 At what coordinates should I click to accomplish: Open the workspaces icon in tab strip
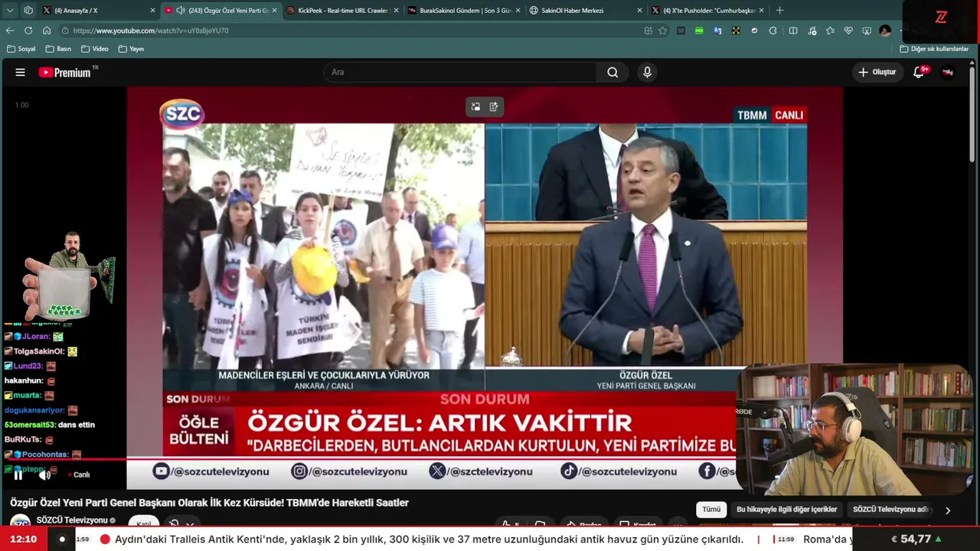pyautogui.click(x=28, y=11)
